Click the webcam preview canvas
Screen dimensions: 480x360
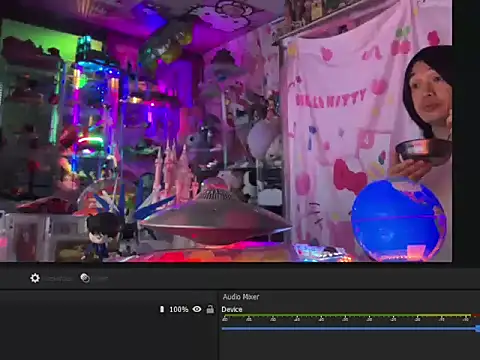point(226,131)
